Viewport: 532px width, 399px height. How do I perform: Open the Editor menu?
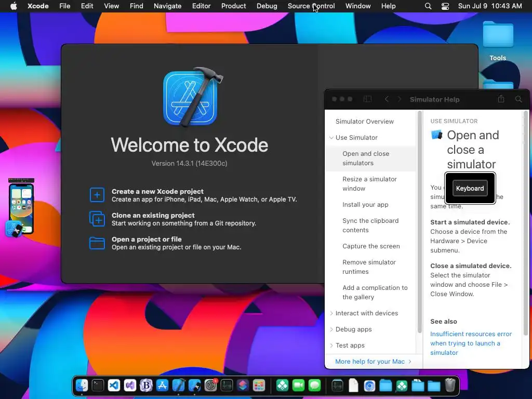201,6
